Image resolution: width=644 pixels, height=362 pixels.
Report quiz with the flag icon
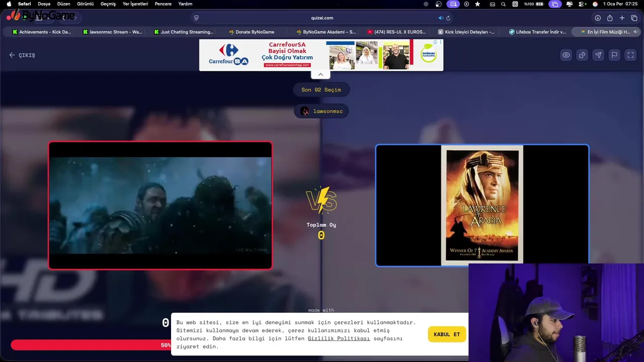pyautogui.click(x=614, y=55)
